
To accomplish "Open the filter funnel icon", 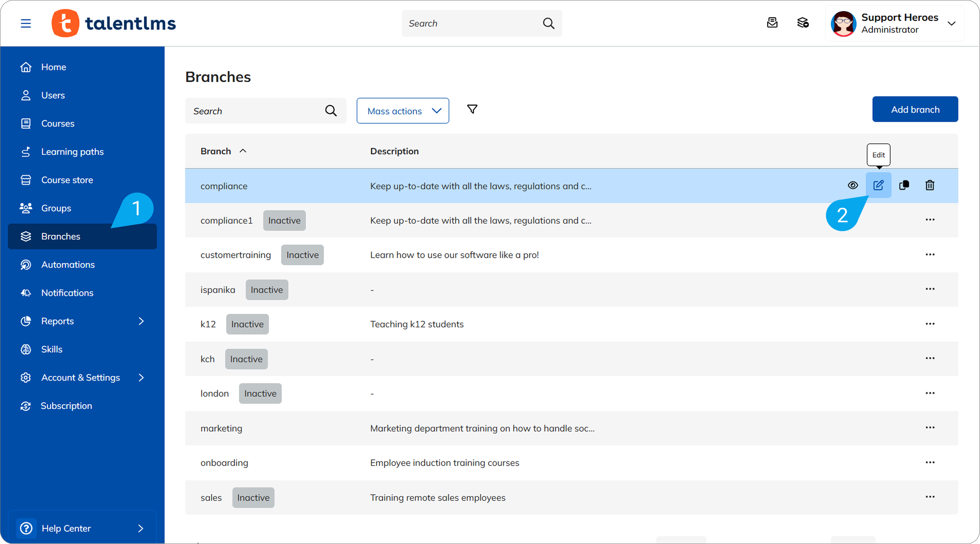I will coord(472,110).
